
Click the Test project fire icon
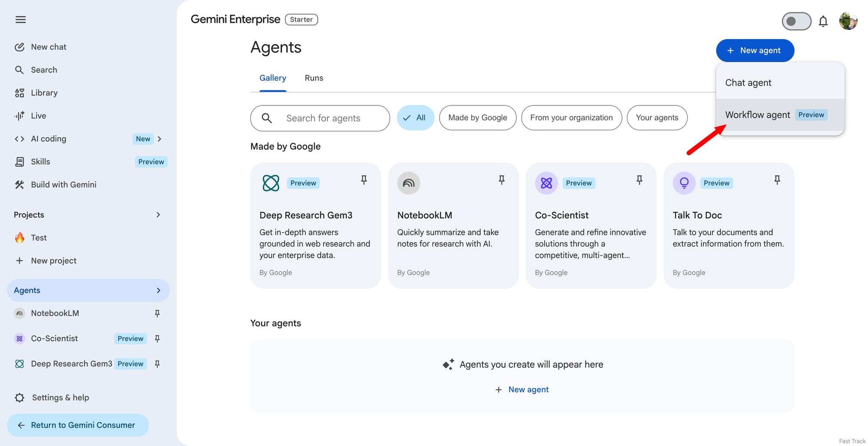point(20,238)
